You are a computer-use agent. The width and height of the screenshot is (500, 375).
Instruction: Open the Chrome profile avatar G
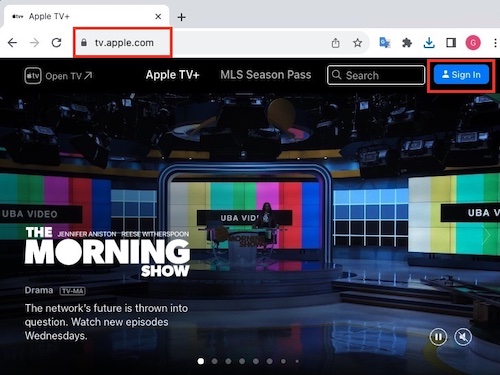point(473,43)
